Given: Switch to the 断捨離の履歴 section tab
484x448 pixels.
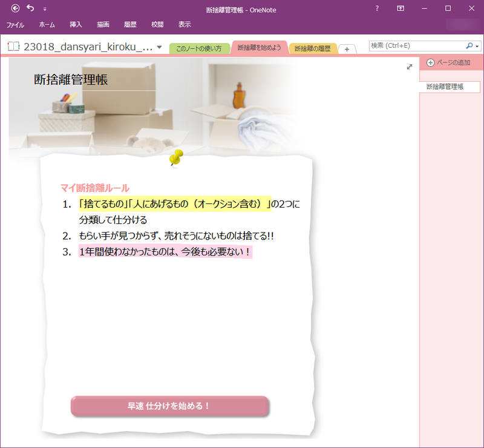Looking at the screenshot, I should pos(313,48).
